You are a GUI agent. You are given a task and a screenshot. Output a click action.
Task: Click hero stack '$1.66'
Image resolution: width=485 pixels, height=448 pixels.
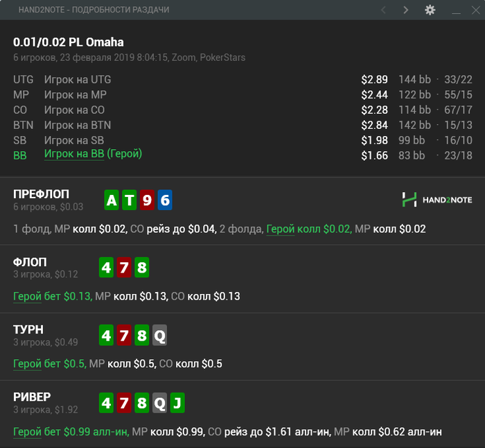tap(375, 155)
